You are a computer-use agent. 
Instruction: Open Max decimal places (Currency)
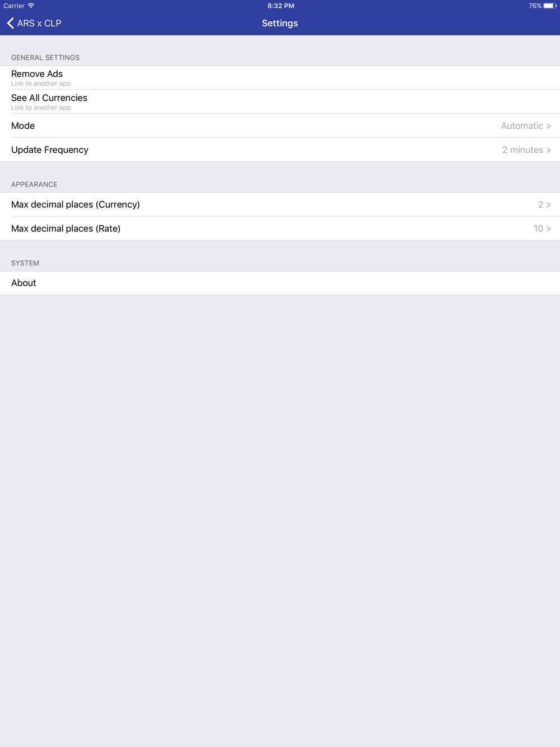pyautogui.click(x=280, y=204)
